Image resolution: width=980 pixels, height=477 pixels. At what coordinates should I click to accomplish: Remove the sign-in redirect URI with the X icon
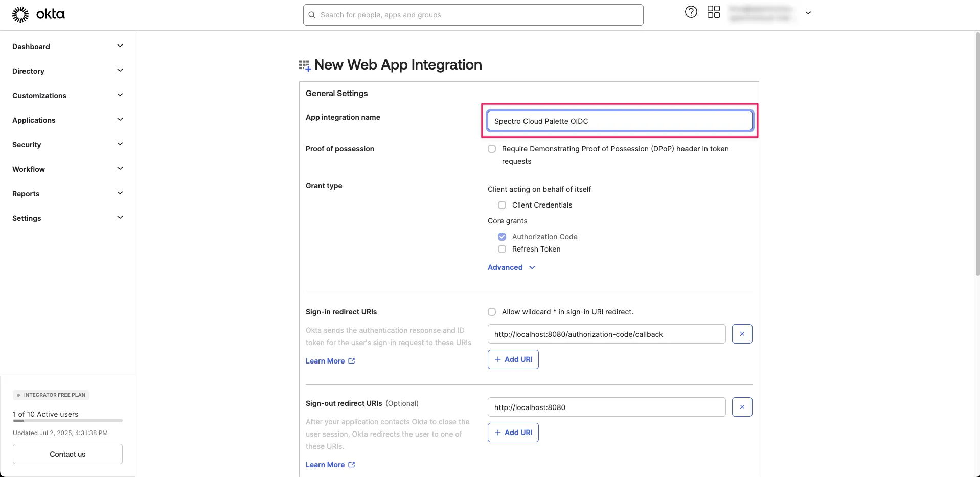click(742, 333)
